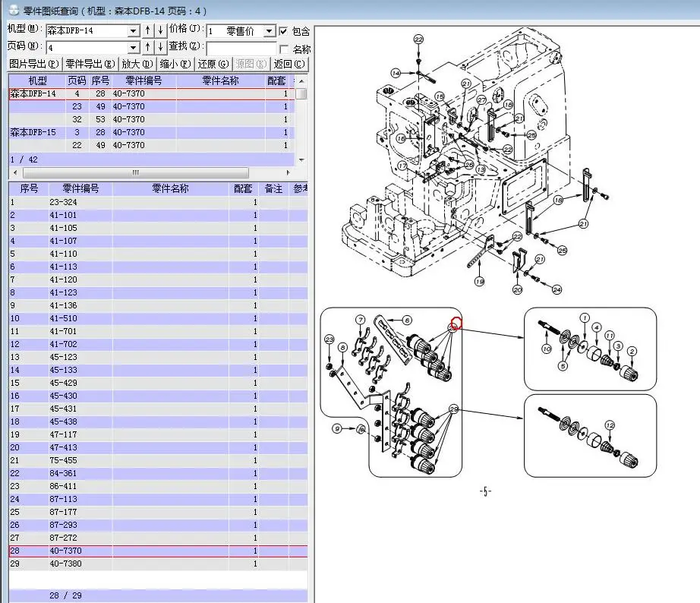Click the 机型 column header in the top table
The width and height of the screenshot is (700, 603).
coord(37,81)
